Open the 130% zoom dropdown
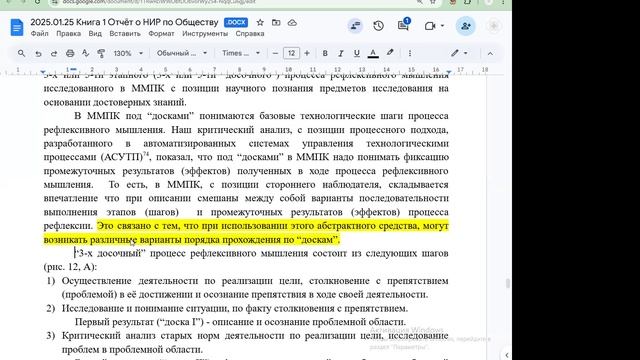 (128, 53)
